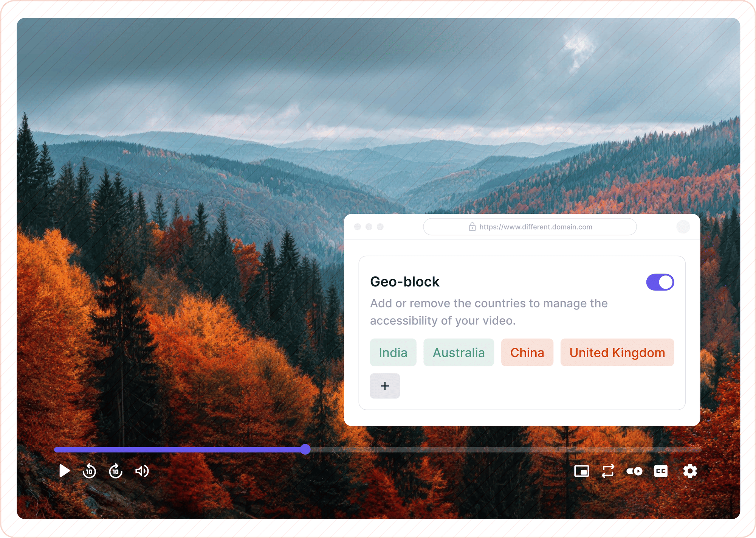Select the Australia country tag

(x=459, y=352)
